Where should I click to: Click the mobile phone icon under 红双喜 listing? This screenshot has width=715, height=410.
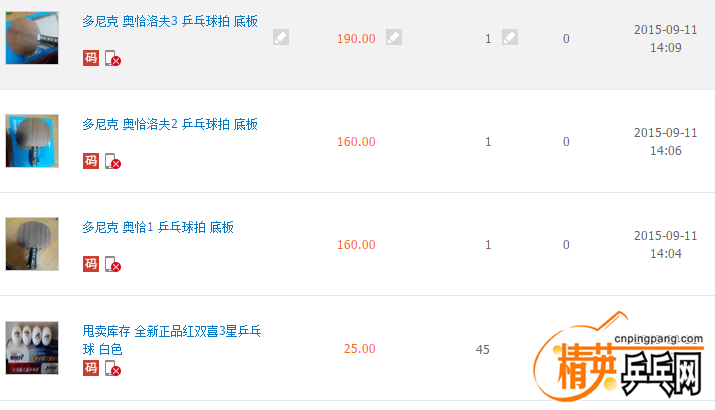111,369
